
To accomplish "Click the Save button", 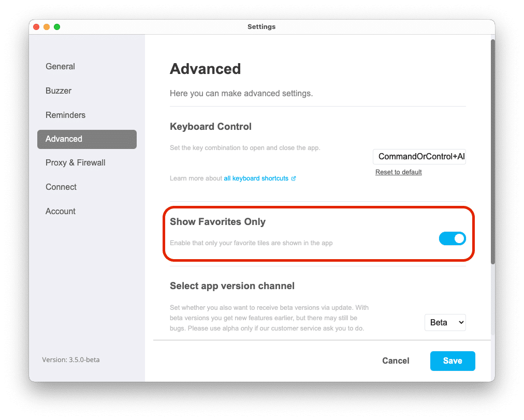I will coord(453,361).
